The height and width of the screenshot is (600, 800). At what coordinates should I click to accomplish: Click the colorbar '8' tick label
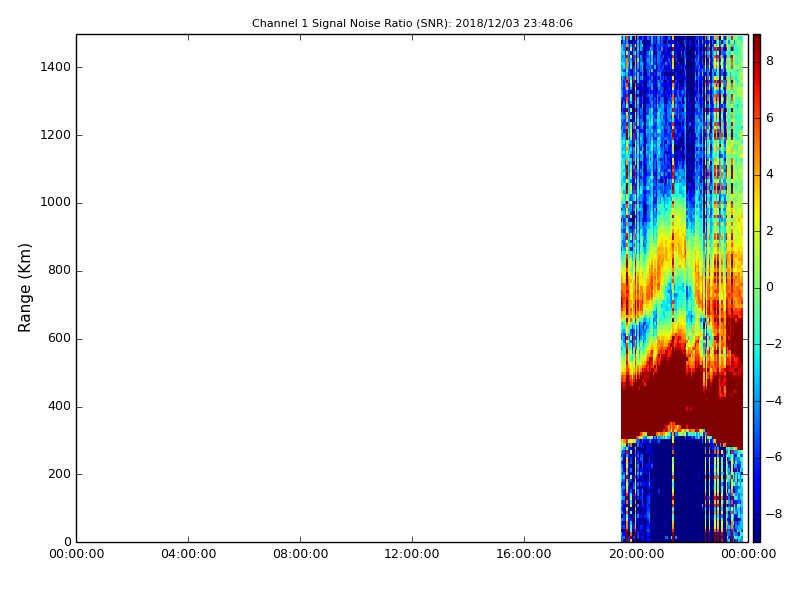770,61
